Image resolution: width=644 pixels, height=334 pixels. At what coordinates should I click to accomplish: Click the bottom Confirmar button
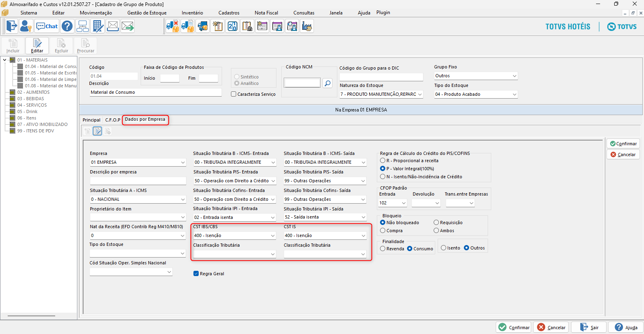pyautogui.click(x=514, y=327)
